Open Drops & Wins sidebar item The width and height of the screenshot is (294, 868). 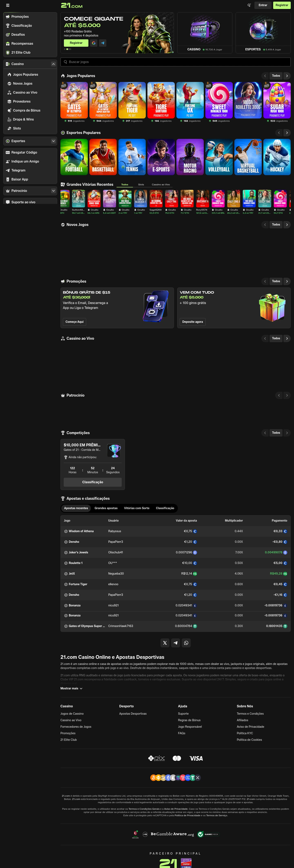coord(30,119)
